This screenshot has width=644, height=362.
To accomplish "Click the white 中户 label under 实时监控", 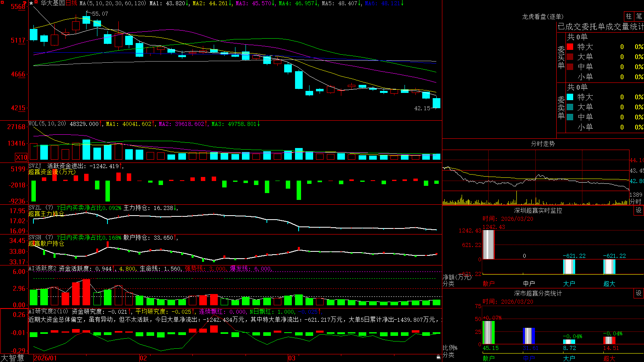I will pyautogui.click(x=529, y=284).
